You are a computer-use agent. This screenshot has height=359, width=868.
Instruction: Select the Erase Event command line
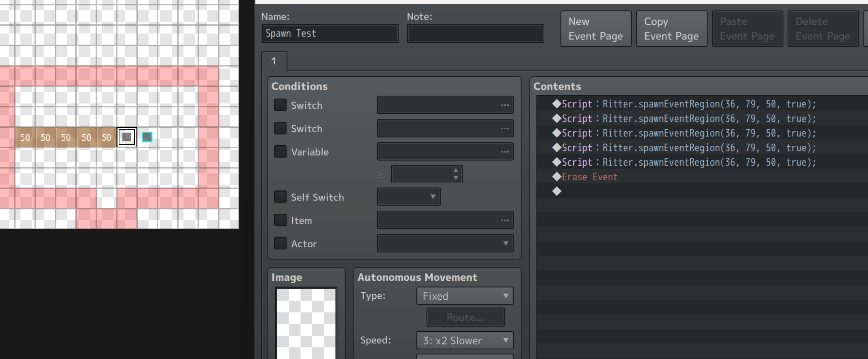(x=589, y=177)
